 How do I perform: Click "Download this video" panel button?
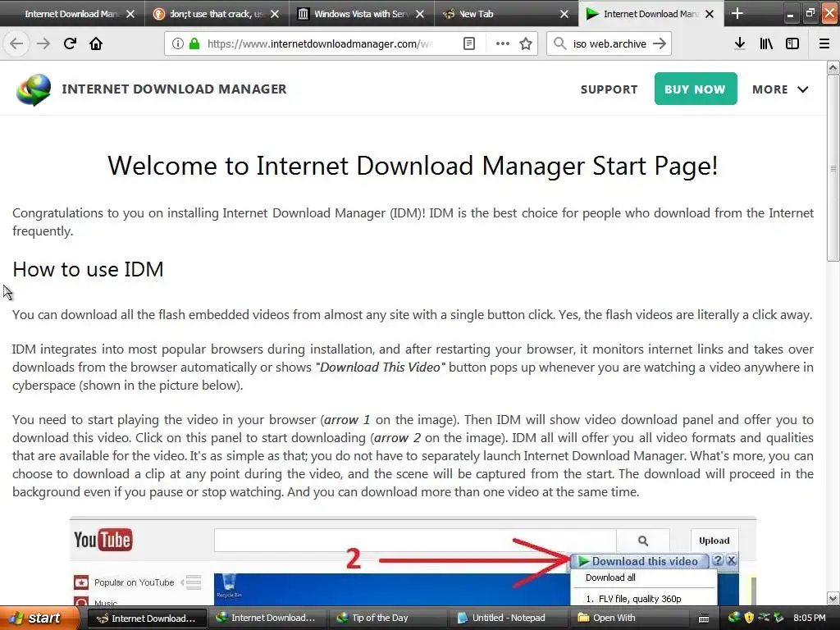click(638, 561)
